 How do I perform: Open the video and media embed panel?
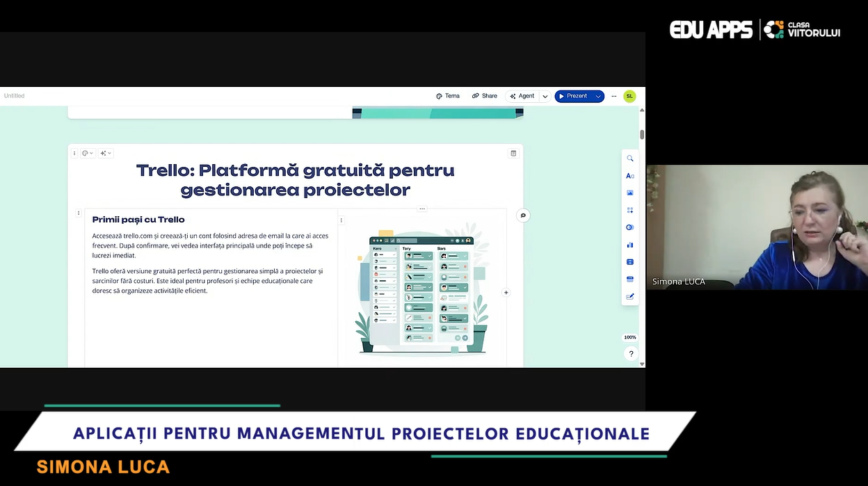point(630,262)
